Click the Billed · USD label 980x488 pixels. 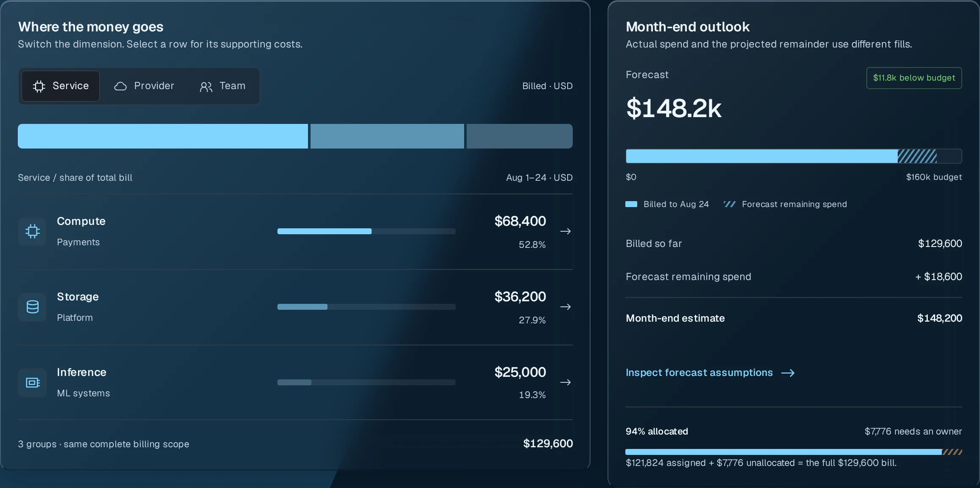pos(547,86)
